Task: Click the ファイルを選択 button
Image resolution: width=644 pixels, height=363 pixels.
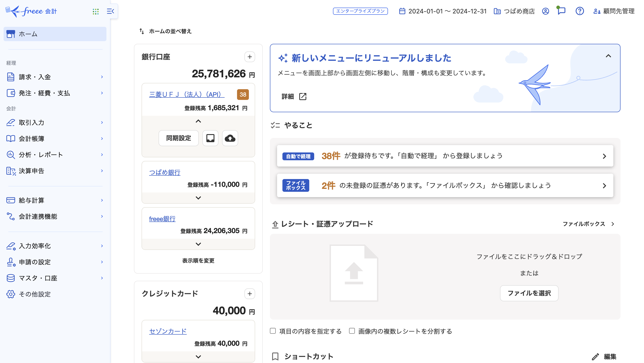Action: pos(529,293)
